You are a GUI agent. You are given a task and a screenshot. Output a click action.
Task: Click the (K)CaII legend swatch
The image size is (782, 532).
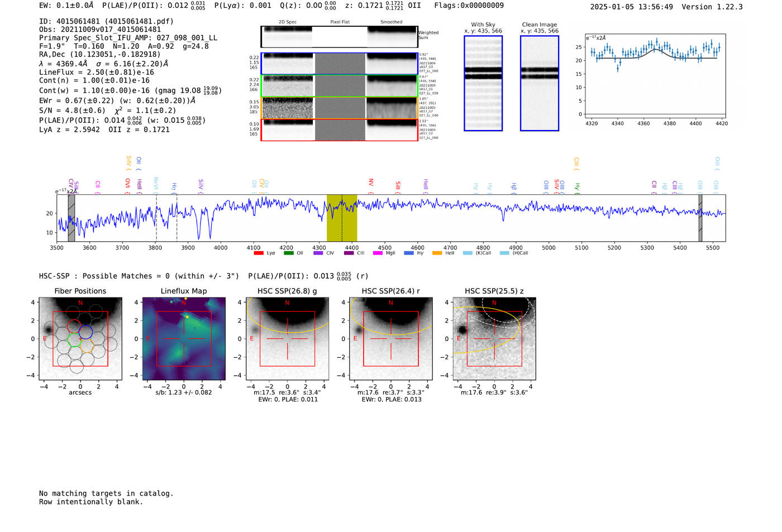468,253
